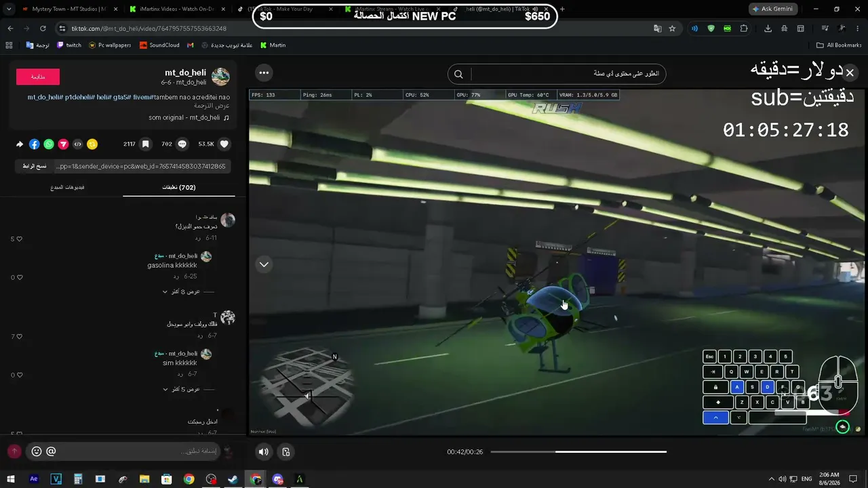Open the Windows Start menu
Image resolution: width=868 pixels, height=488 pixels.
(11, 479)
